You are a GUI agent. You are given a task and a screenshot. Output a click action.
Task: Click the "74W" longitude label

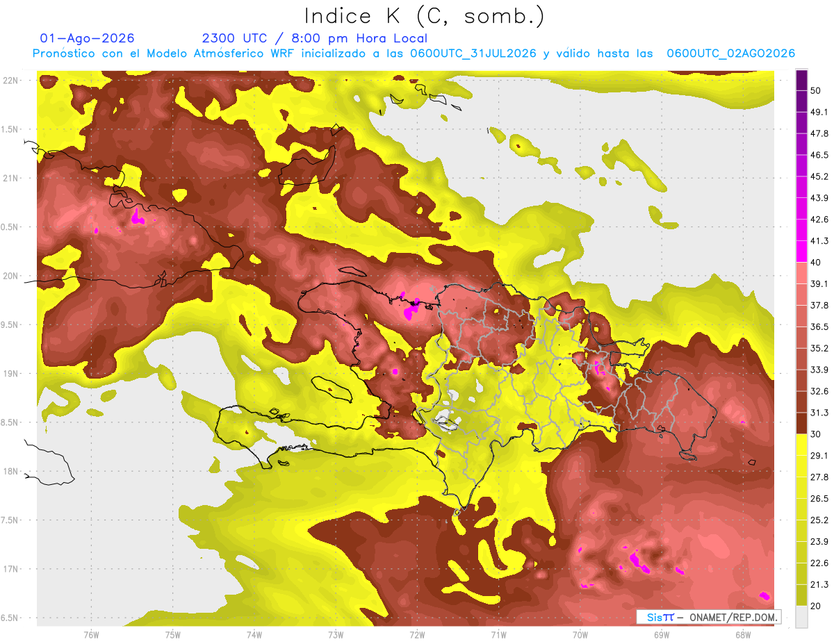(254, 634)
